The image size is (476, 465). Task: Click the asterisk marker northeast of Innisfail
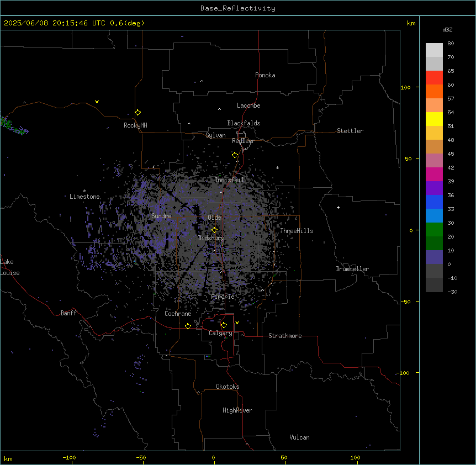277,167
